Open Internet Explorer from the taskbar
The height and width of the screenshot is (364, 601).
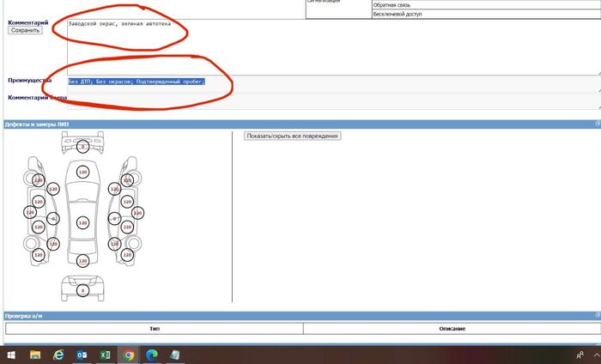coord(58,355)
